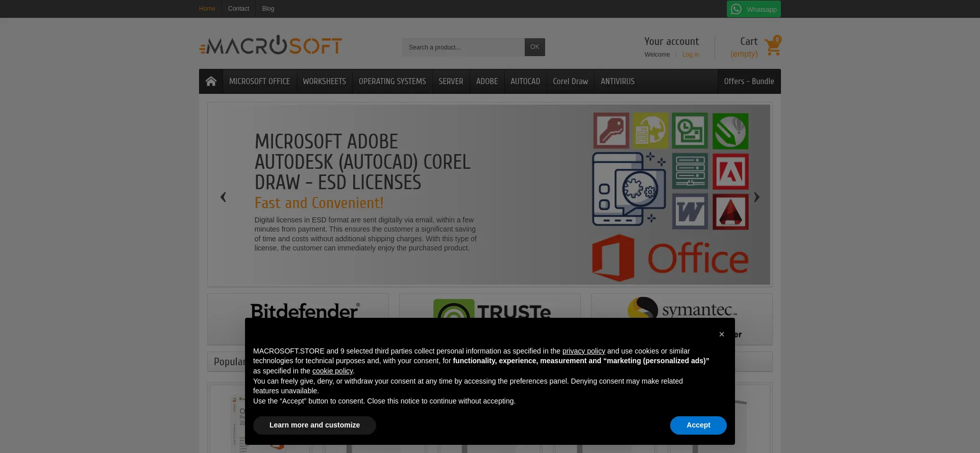Open the MICROSOFT OFFICE menu
Viewport: 980px width, 453px height.
[x=259, y=81]
